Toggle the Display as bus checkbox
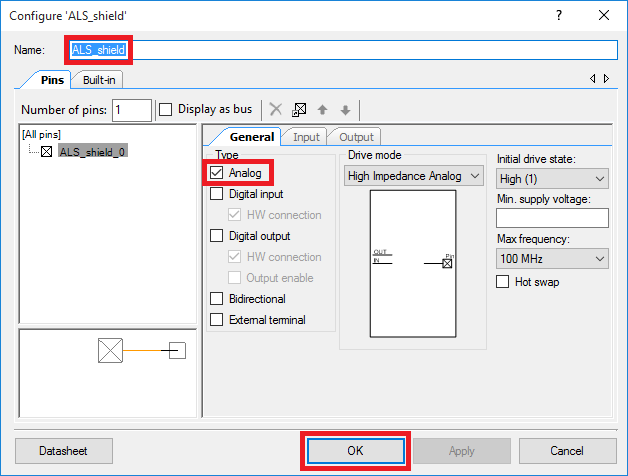This screenshot has height=476, width=628. (x=165, y=109)
